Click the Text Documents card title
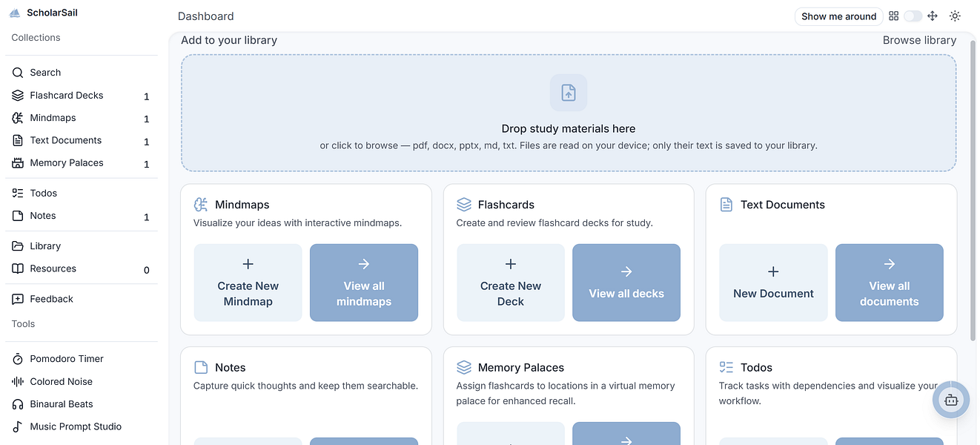Screen dimensions: 980x445 point(783,205)
